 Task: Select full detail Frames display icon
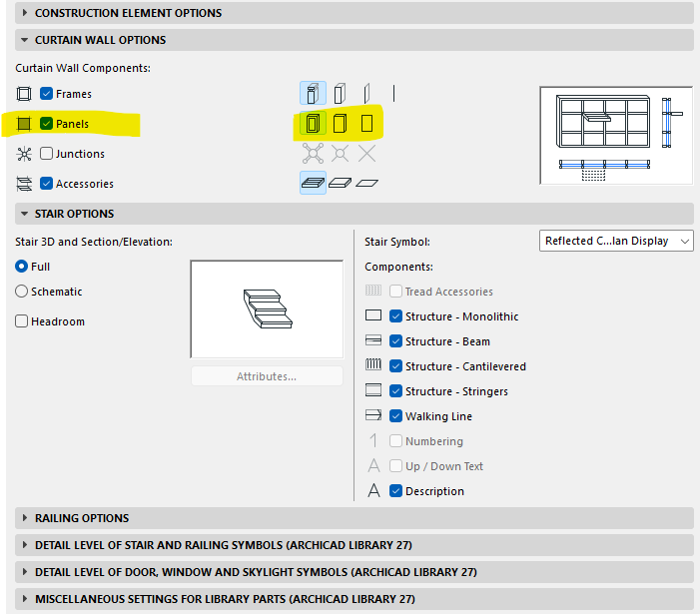313,93
